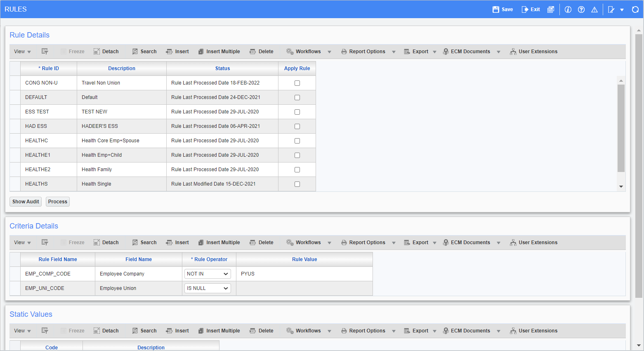Viewport: 644px width, 351px height.
Task: Click Search icon in Criteria Details toolbar
Action: click(135, 243)
